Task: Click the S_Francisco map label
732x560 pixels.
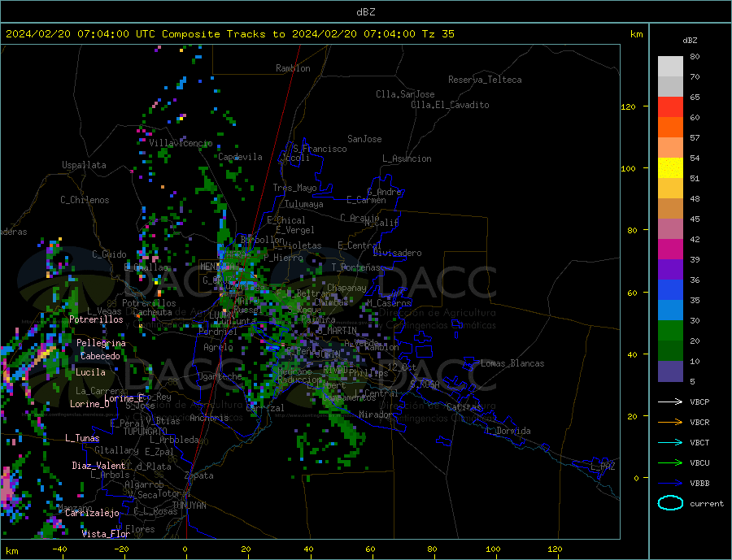Action: [x=320, y=149]
